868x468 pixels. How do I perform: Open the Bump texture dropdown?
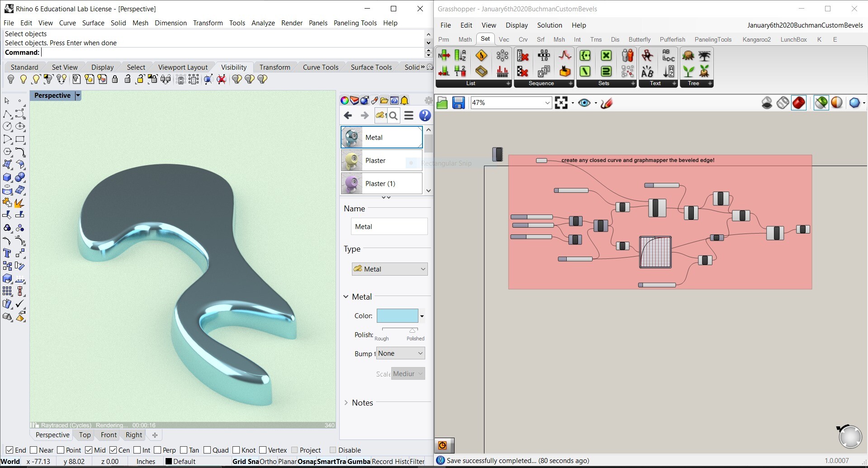point(400,353)
